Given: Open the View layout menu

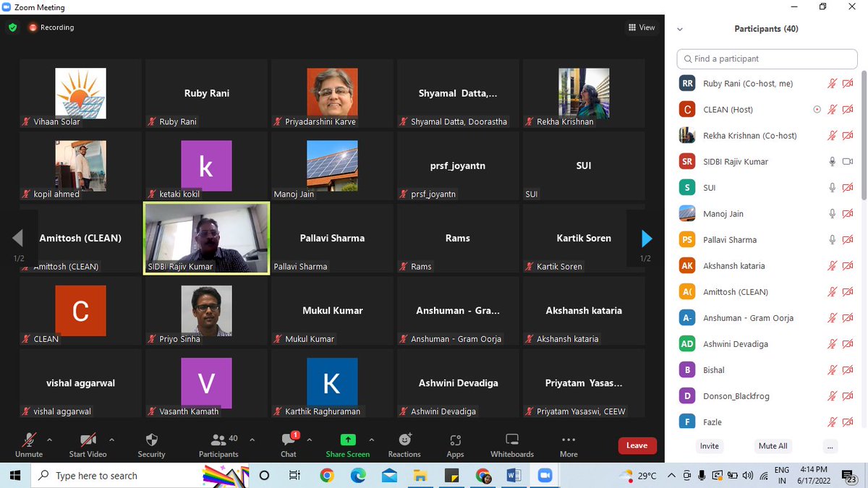Looking at the screenshot, I should [x=642, y=27].
